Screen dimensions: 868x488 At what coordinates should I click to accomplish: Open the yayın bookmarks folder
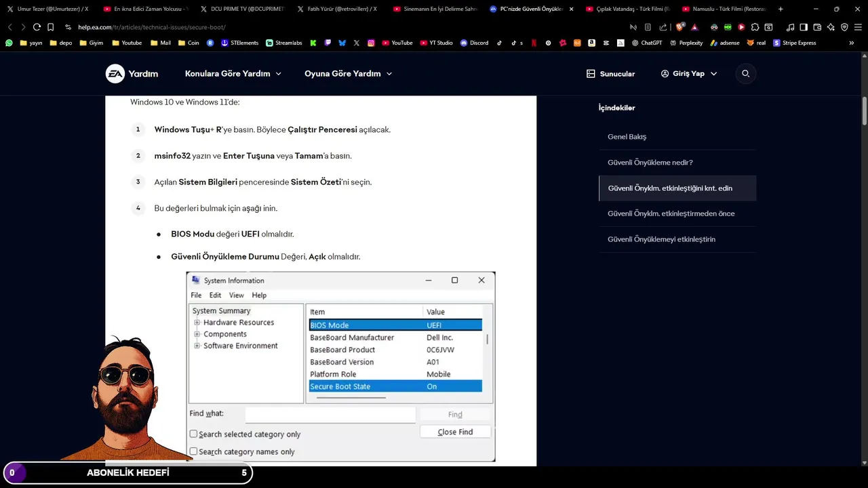[31, 43]
